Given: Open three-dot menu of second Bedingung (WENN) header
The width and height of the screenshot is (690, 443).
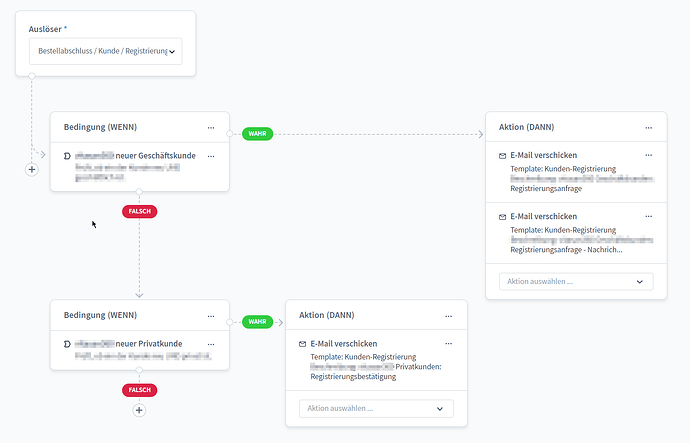Looking at the screenshot, I should coord(211,316).
